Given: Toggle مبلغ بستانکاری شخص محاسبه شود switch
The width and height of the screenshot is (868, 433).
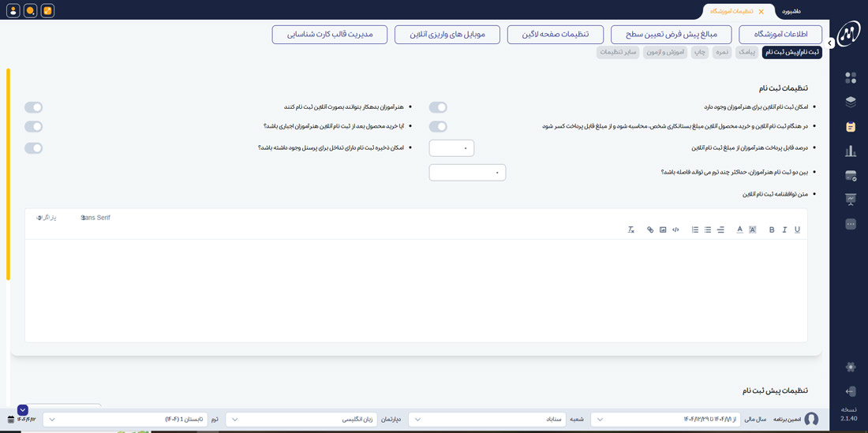Looking at the screenshot, I should click(x=438, y=127).
